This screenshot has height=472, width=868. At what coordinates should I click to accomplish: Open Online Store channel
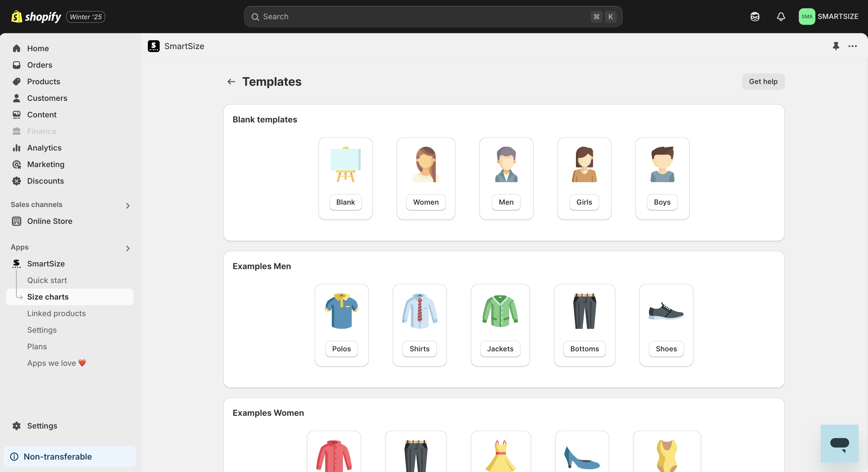coord(70,221)
